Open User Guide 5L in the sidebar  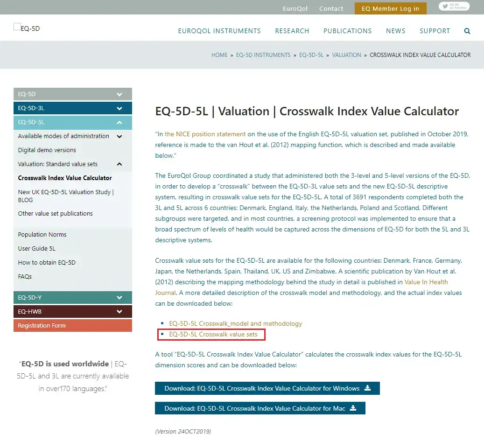tap(37, 248)
